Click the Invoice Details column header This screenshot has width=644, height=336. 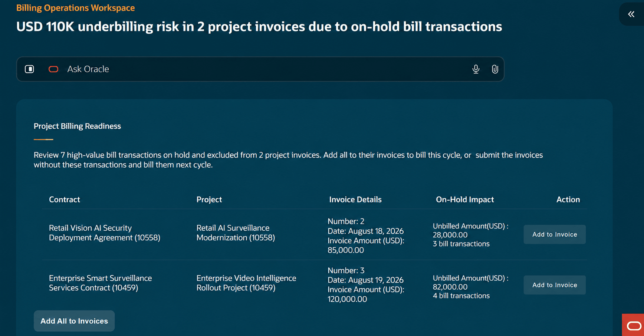click(355, 200)
